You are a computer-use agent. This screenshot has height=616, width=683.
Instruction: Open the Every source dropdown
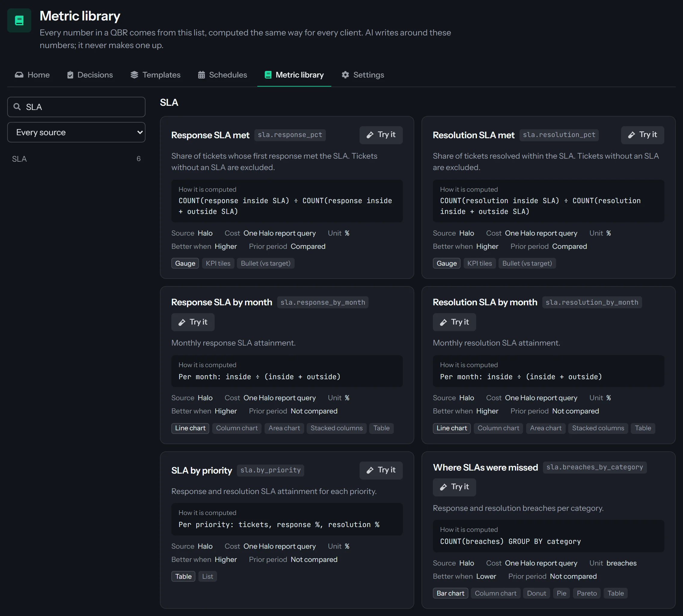point(76,132)
